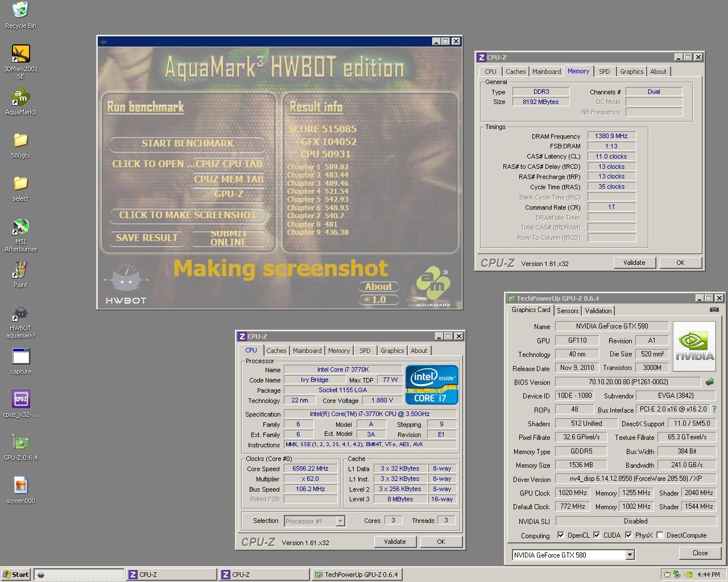Open the CPU tab in CPU-Z Memory window

pos(491,72)
